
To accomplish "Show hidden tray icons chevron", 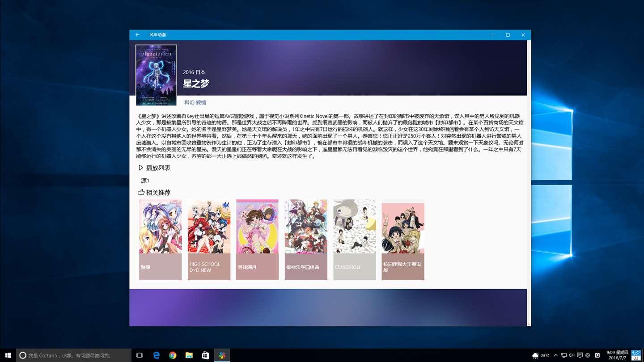I will click(x=555, y=355).
